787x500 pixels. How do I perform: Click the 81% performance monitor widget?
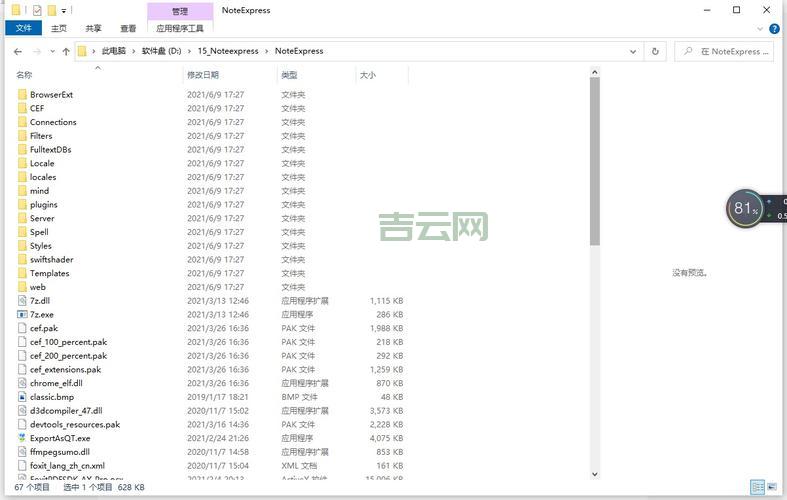[x=745, y=208]
